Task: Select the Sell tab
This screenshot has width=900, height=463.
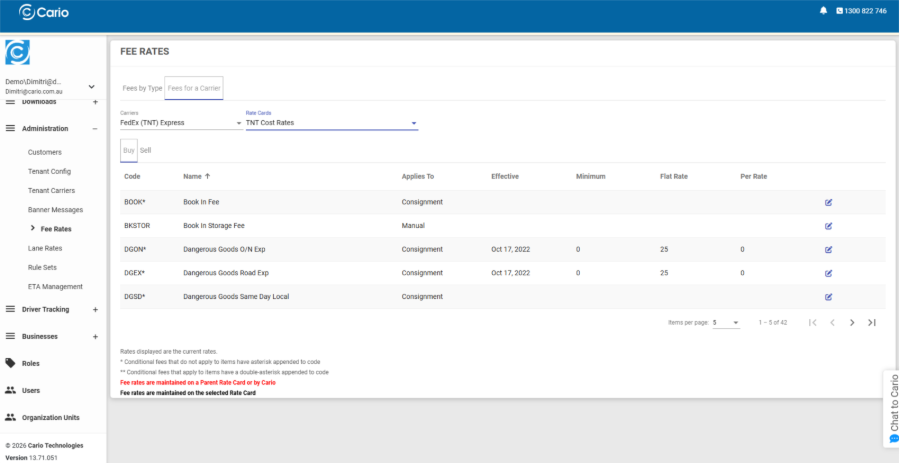Action: pos(146,150)
